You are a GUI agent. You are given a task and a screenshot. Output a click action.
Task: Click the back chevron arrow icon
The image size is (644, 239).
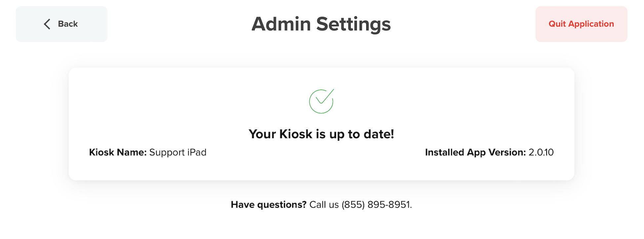(x=47, y=24)
